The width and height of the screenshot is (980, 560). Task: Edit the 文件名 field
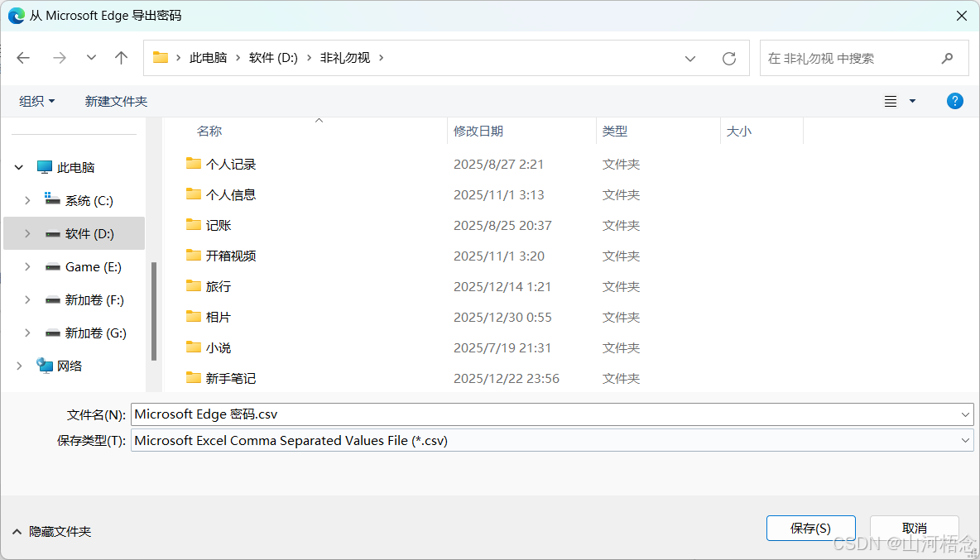[544, 414]
